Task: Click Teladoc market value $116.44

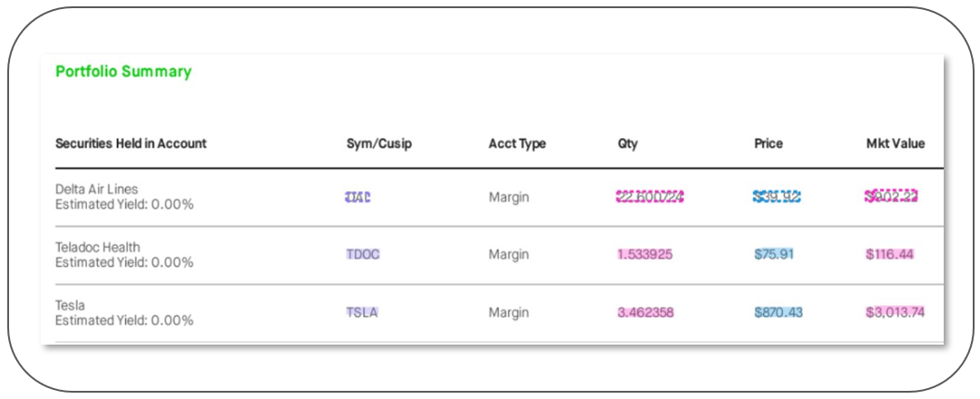Action: [x=889, y=255]
